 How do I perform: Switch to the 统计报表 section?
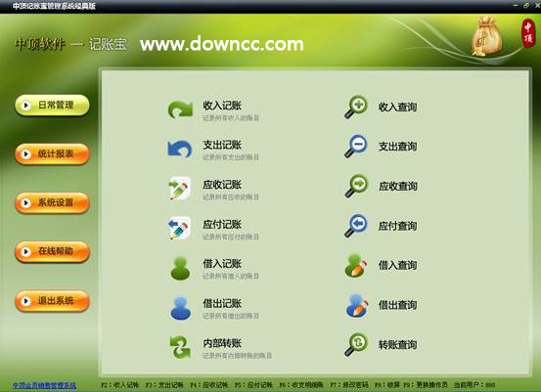53,154
